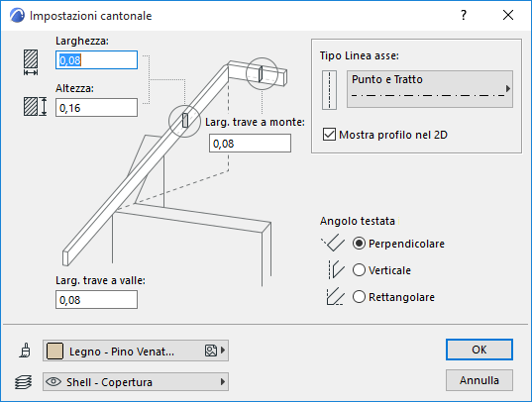The width and height of the screenshot is (532, 402).
Task: Click the rectangular end angle icon
Action: 335,296
